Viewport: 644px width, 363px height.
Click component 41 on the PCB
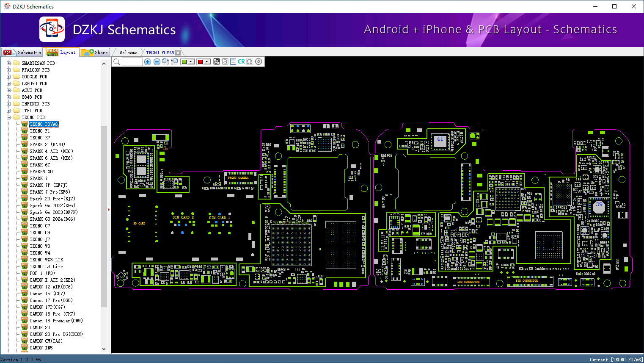click(440, 141)
